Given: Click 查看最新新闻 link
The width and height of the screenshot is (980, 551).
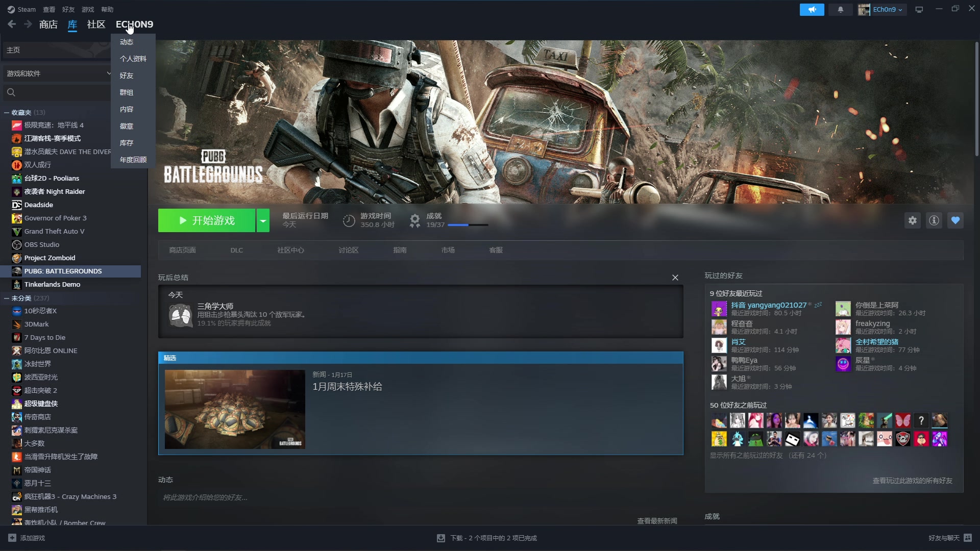Looking at the screenshot, I should pos(657,520).
